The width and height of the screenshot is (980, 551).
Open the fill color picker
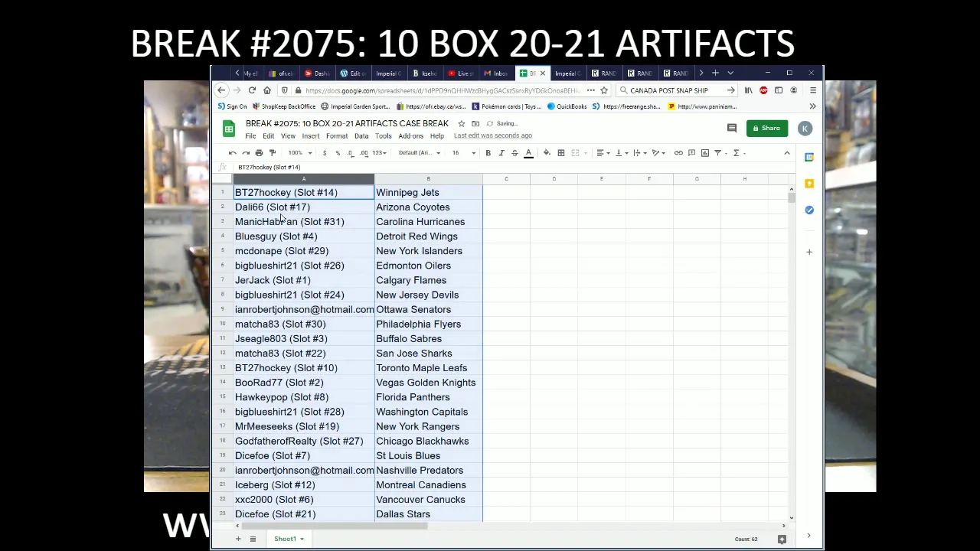point(547,153)
